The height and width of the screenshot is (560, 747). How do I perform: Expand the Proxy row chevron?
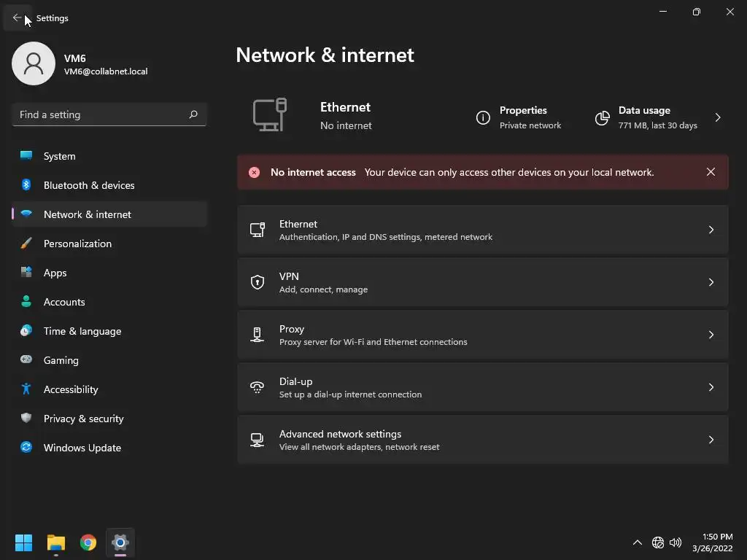tap(711, 335)
